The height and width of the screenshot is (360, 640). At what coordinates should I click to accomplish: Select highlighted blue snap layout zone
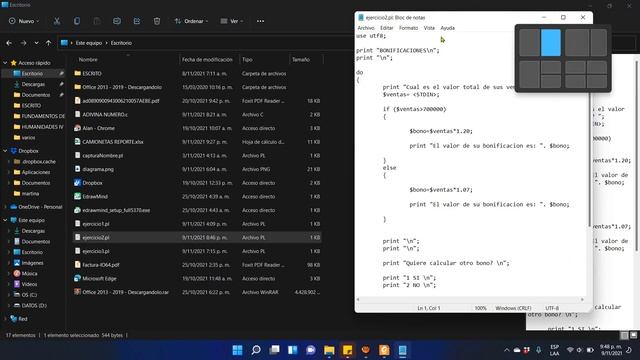[x=551, y=42]
